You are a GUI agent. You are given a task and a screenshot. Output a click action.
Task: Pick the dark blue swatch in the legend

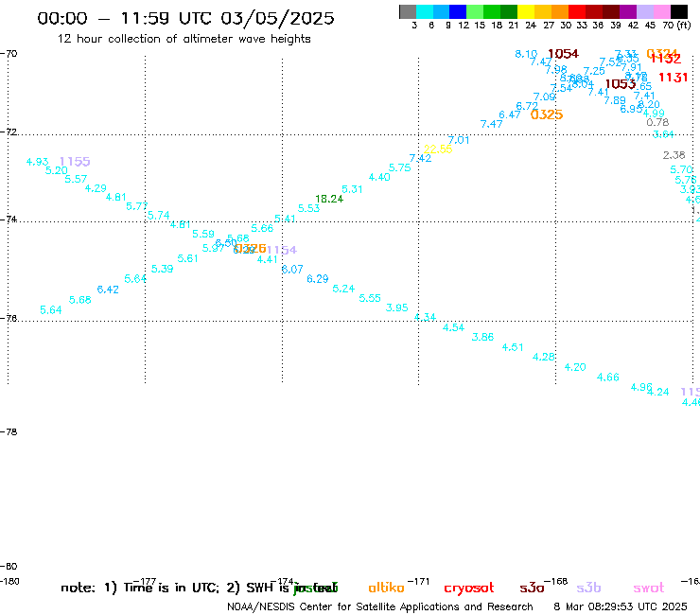coord(458,11)
